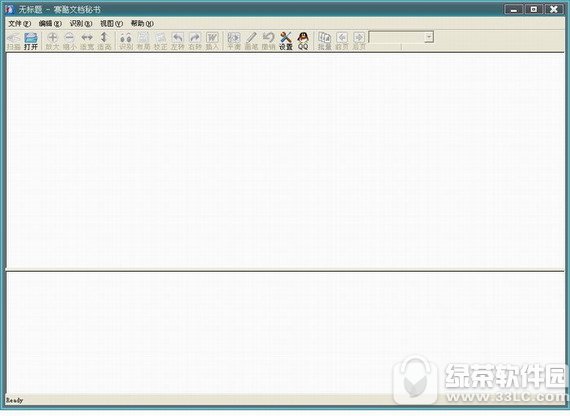Open the 识别 (Recognize) menu

click(81, 24)
